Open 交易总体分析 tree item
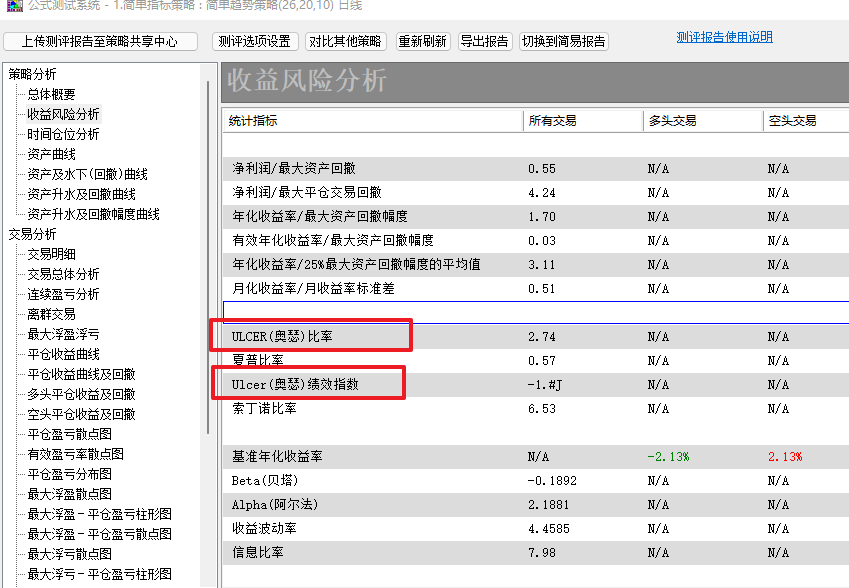The image size is (849, 588). point(63,274)
